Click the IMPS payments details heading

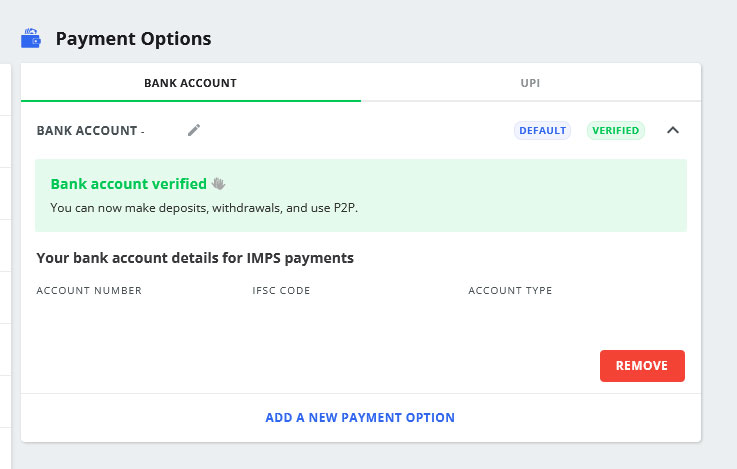[195, 258]
